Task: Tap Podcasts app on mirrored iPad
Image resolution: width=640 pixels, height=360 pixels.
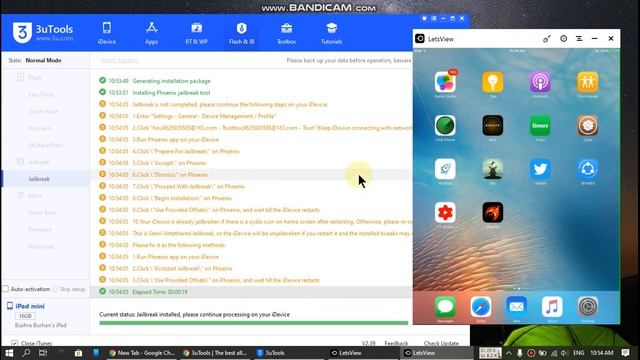Action: coord(540,82)
